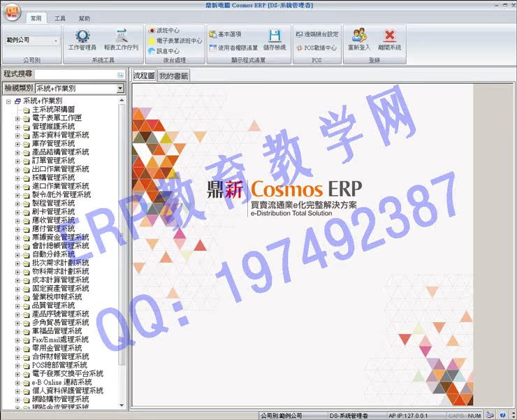This screenshot has width=517, height=420.
Task: Open the 檢視類別 combo box arrow
Action: click(120, 89)
